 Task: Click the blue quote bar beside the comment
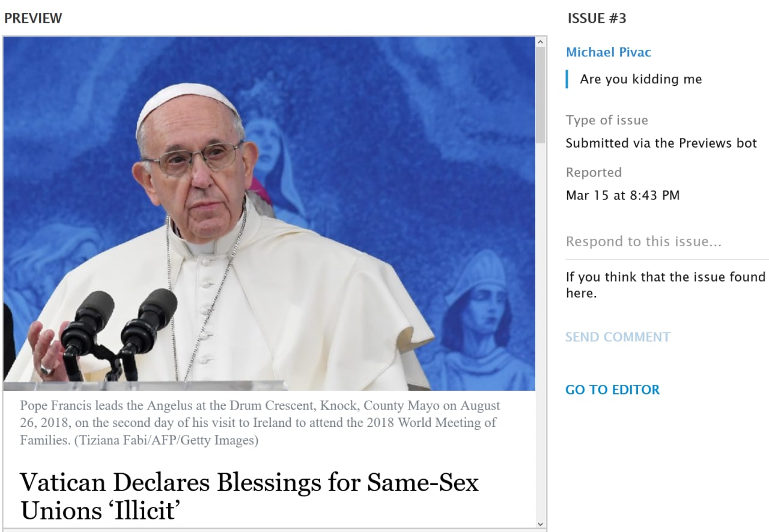(x=567, y=79)
